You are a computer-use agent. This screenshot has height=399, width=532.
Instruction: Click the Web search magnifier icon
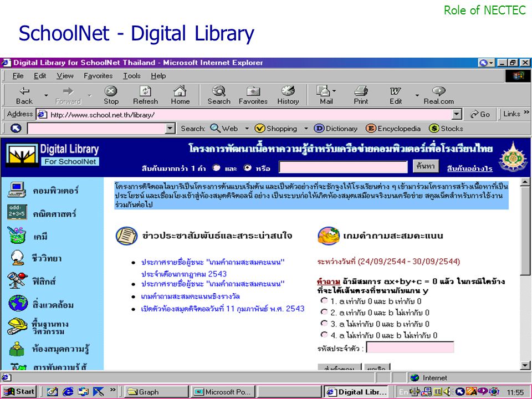click(x=215, y=128)
